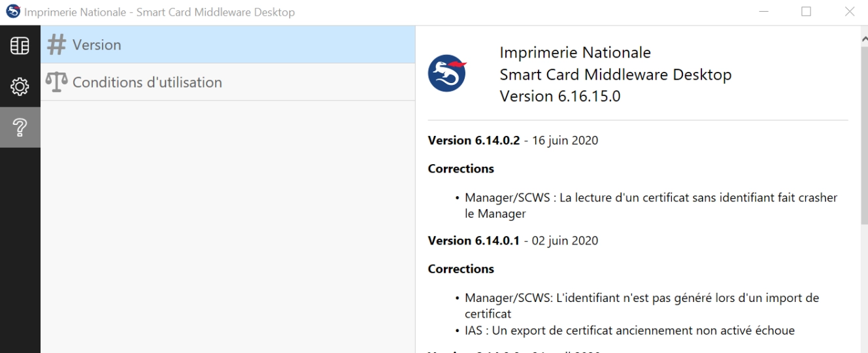The height and width of the screenshot is (353, 868).
Task: Click 'Smart Card Middleware Desktop' header text
Action: (616, 75)
